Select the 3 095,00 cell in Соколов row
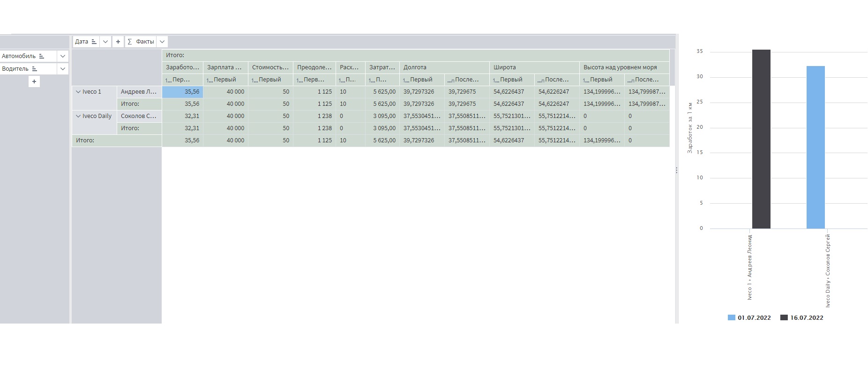 pos(382,116)
